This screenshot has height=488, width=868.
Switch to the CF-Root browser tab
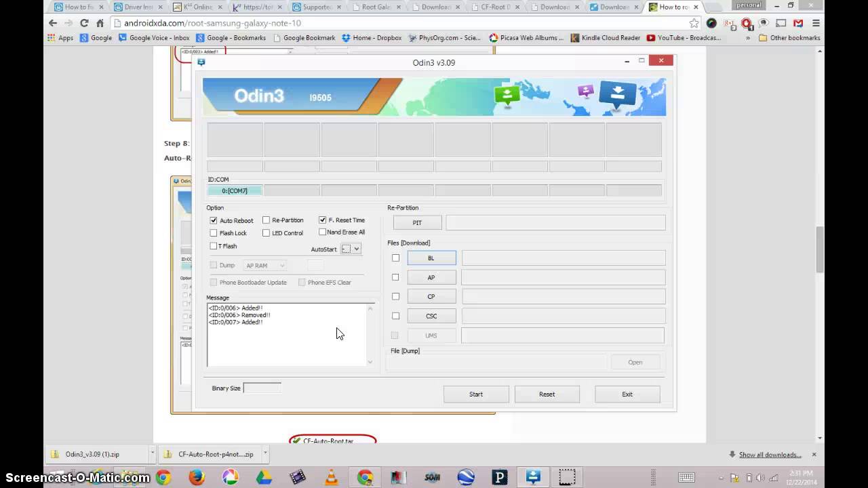click(494, 7)
